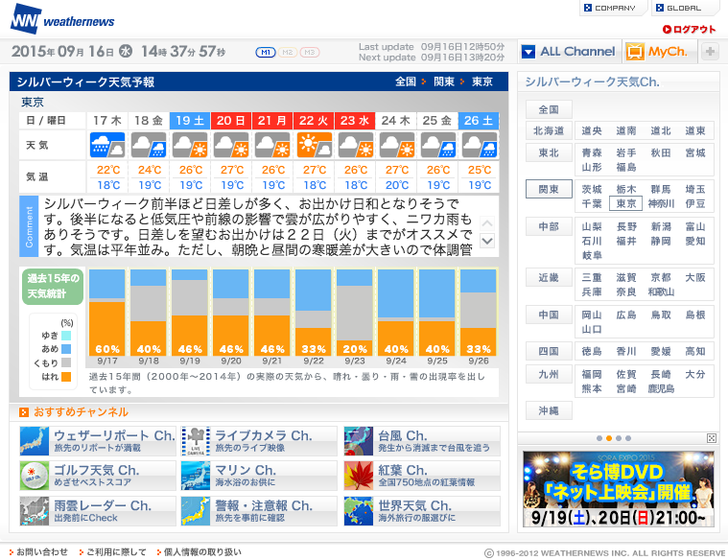
Task: Select the M1 mode toggle
Action: pos(266,52)
